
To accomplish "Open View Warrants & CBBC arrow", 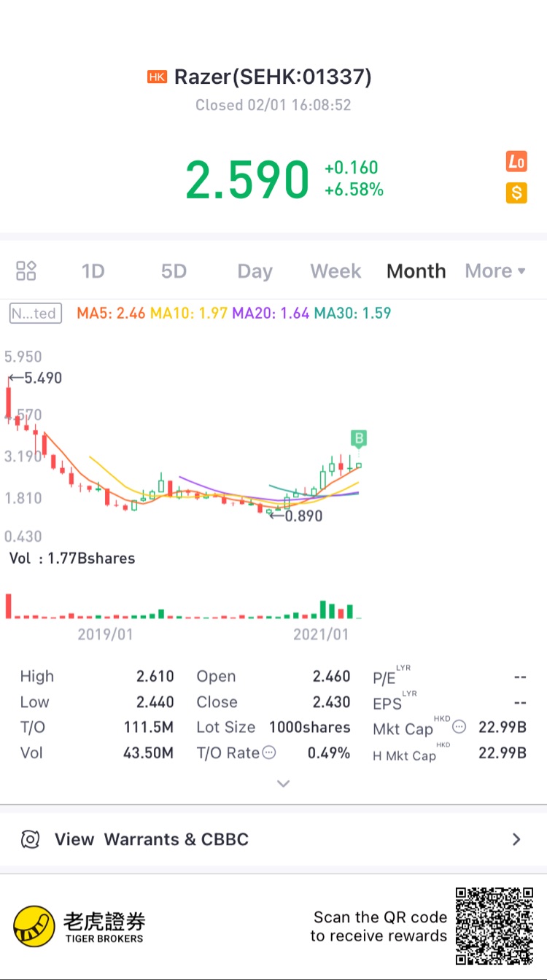I will pos(516,839).
